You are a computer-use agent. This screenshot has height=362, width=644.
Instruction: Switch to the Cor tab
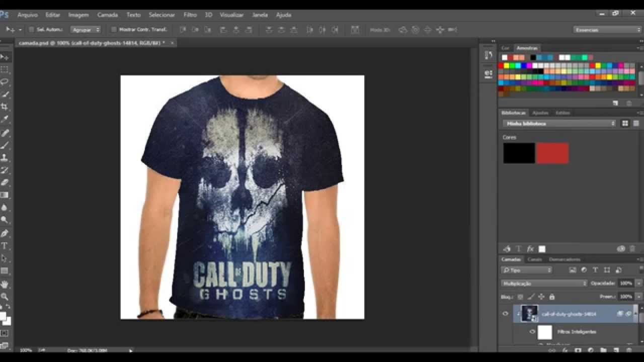(505, 48)
